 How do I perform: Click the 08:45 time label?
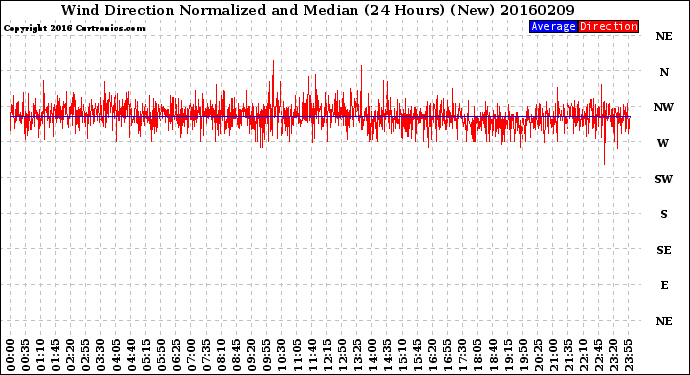click(237, 355)
